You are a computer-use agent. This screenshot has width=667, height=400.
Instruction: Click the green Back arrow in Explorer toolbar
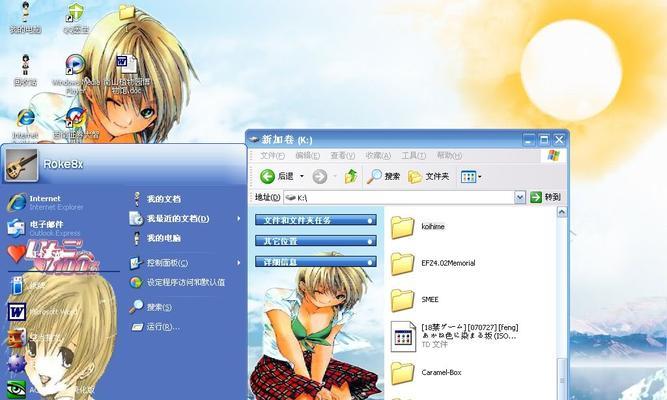point(267,176)
